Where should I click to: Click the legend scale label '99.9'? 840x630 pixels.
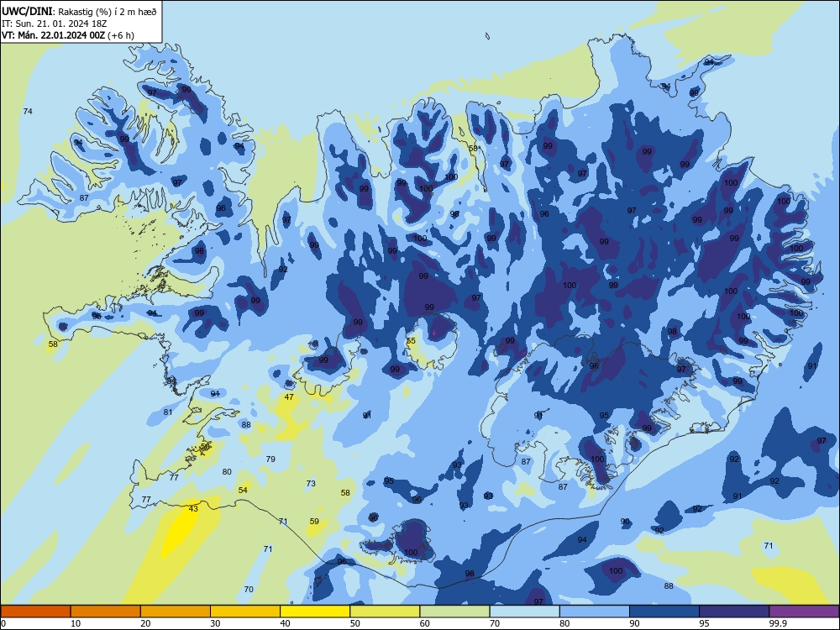point(778,623)
